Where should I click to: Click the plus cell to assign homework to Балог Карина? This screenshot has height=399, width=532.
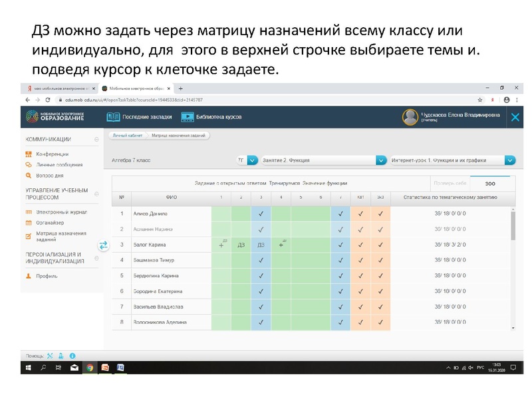(221, 246)
